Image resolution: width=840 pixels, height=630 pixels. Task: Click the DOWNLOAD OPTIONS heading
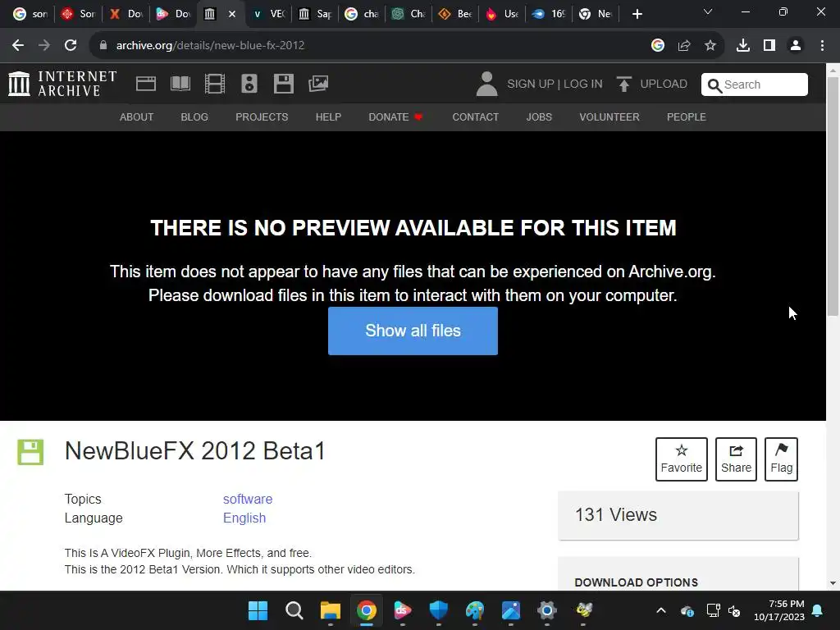(637, 582)
